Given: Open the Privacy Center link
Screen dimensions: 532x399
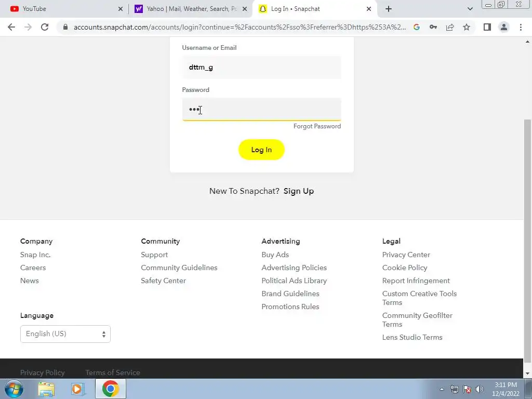Looking at the screenshot, I should (x=406, y=255).
